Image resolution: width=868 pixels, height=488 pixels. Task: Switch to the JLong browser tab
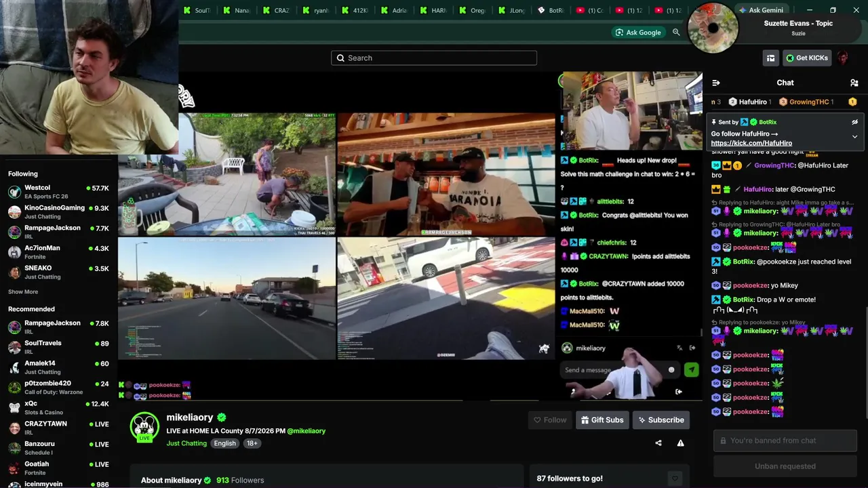(512, 10)
